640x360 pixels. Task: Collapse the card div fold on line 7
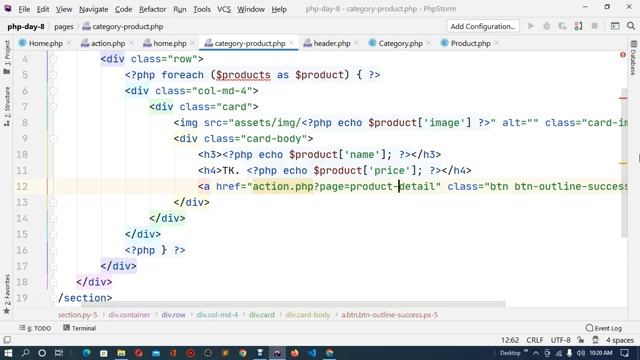(x=53, y=107)
